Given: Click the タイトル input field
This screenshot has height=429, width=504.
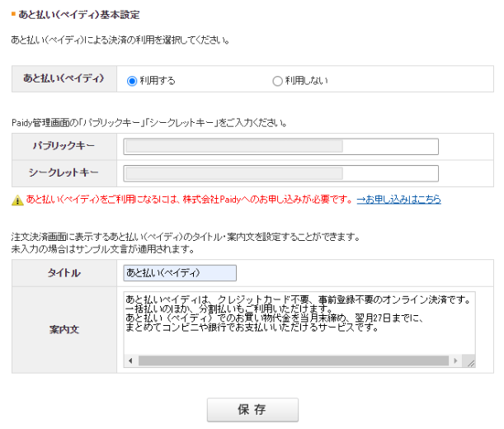Looking at the screenshot, I should [x=180, y=273].
